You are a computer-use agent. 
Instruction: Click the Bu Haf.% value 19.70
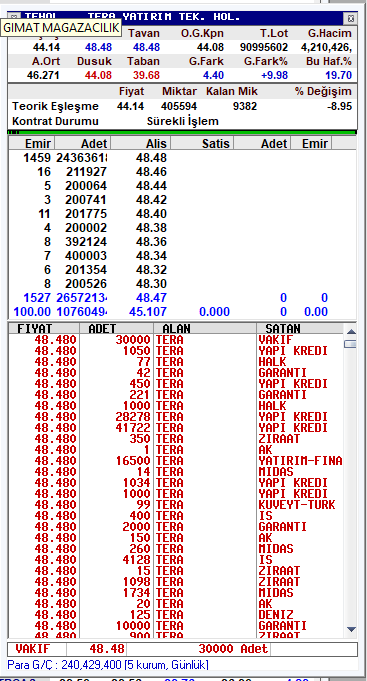click(x=338, y=75)
